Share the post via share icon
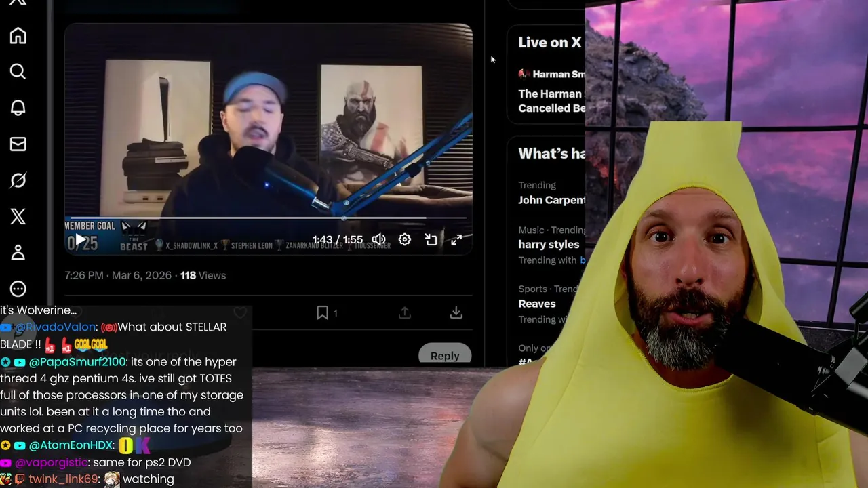 click(405, 312)
